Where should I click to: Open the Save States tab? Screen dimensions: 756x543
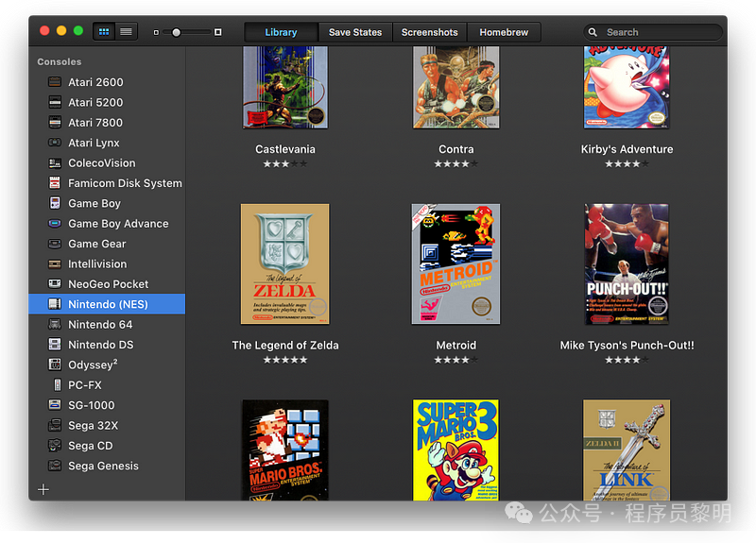click(x=355, y=32)
